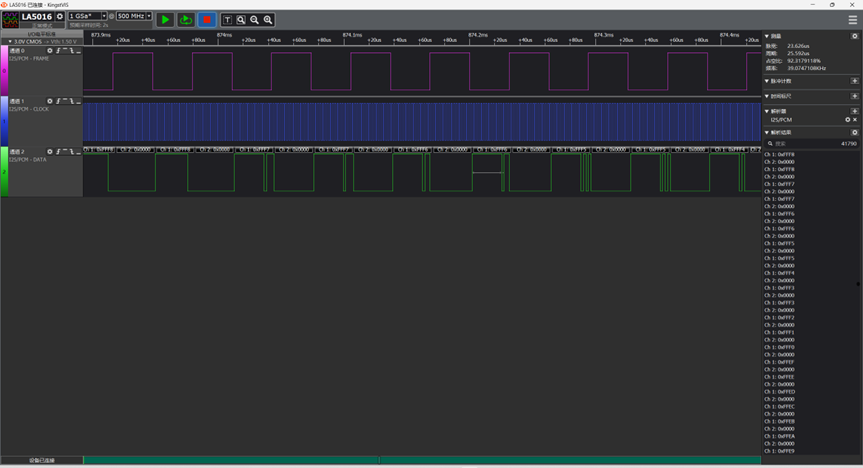Click blue color bar of channel 1
Image resolution: width=863 pixels, height=468 pixels.
(x=4, y=121)
